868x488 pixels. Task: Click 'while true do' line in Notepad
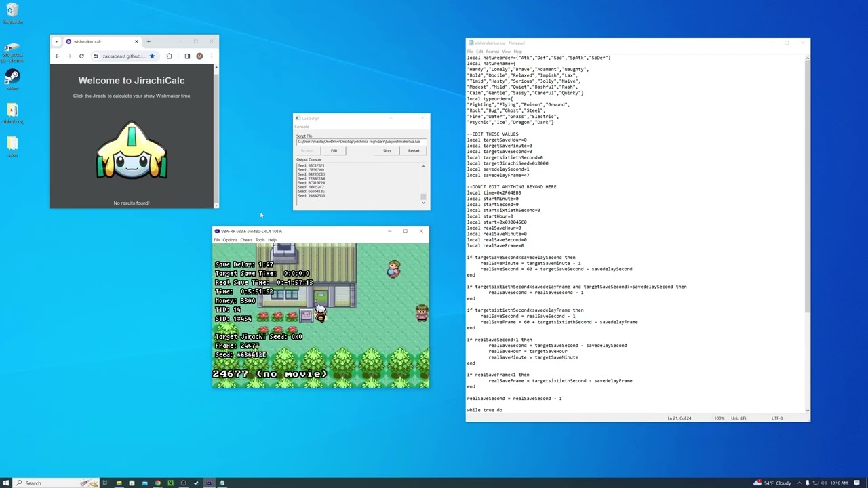click(x=485, y=410)
